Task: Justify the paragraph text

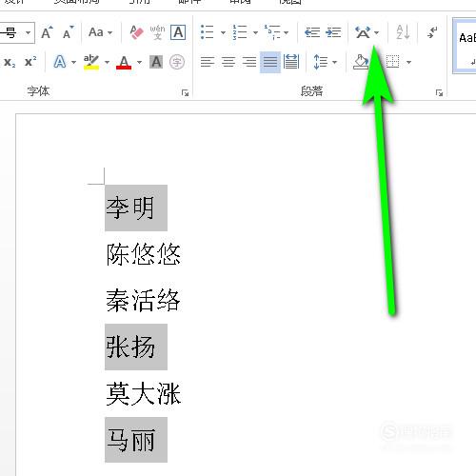Action: coord(270,62)
